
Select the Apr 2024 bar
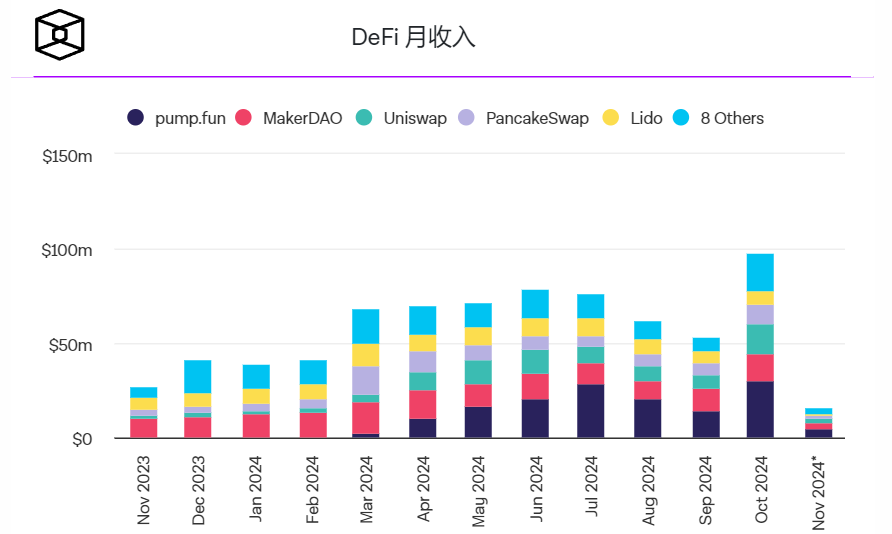pos(423,372)
